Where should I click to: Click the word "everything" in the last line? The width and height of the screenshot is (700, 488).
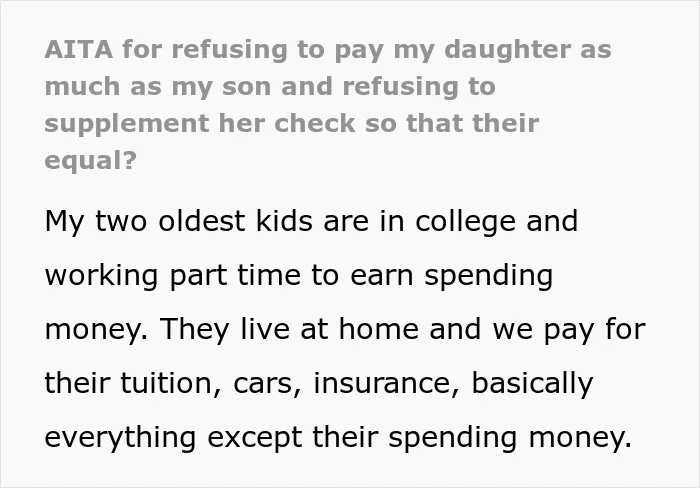[x=120, y=438]
